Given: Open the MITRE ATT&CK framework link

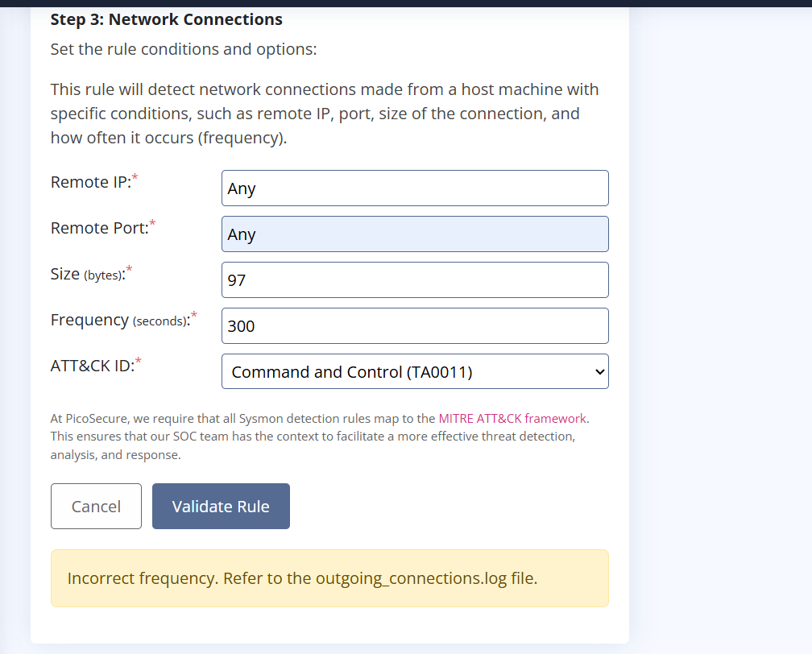Looking at the screenshot, I should [x=512, y=419].
